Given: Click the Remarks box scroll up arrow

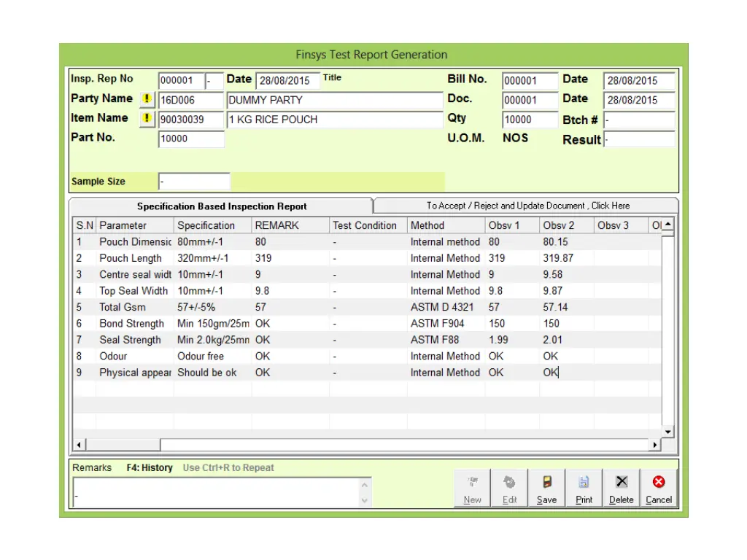Looking at the screenshot, I should click(365, 485).
